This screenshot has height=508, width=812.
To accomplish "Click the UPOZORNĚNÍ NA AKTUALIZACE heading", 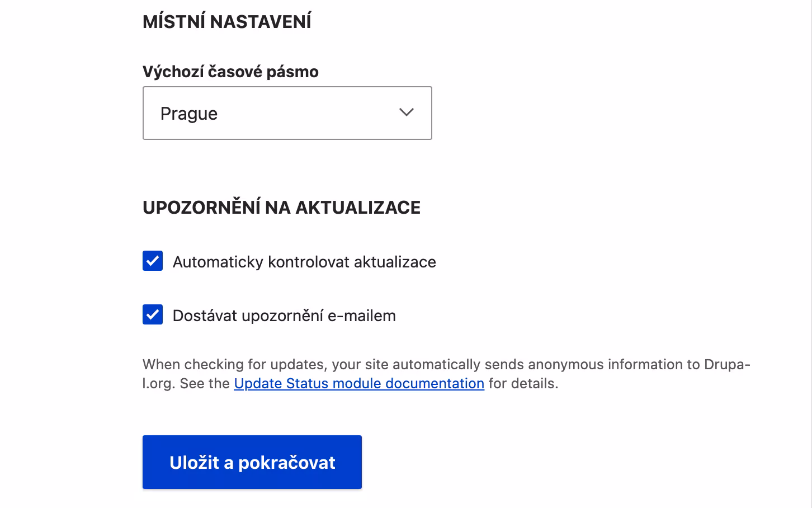I will click(281, 207).
